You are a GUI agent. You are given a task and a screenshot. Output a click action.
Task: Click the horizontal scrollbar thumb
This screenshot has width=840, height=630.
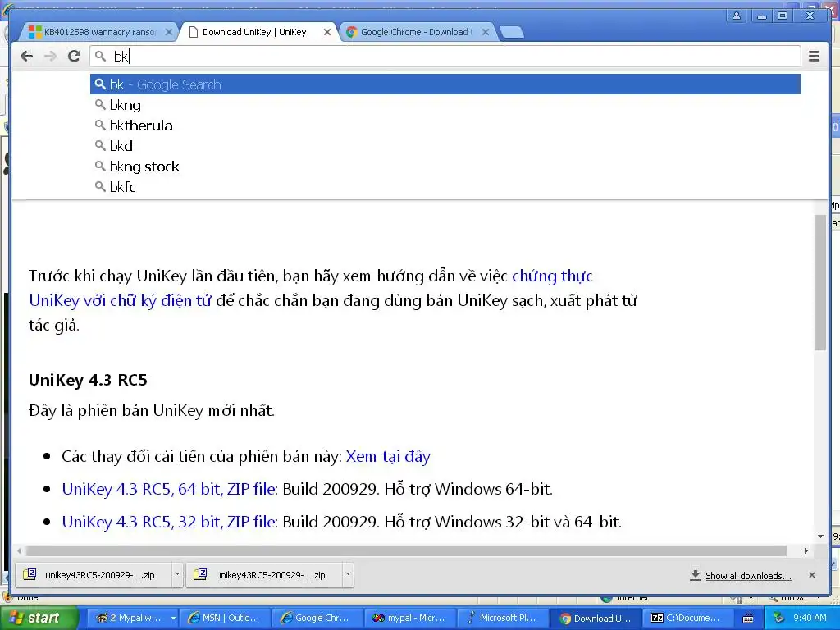pyautogui.click(x=406, y=550)
